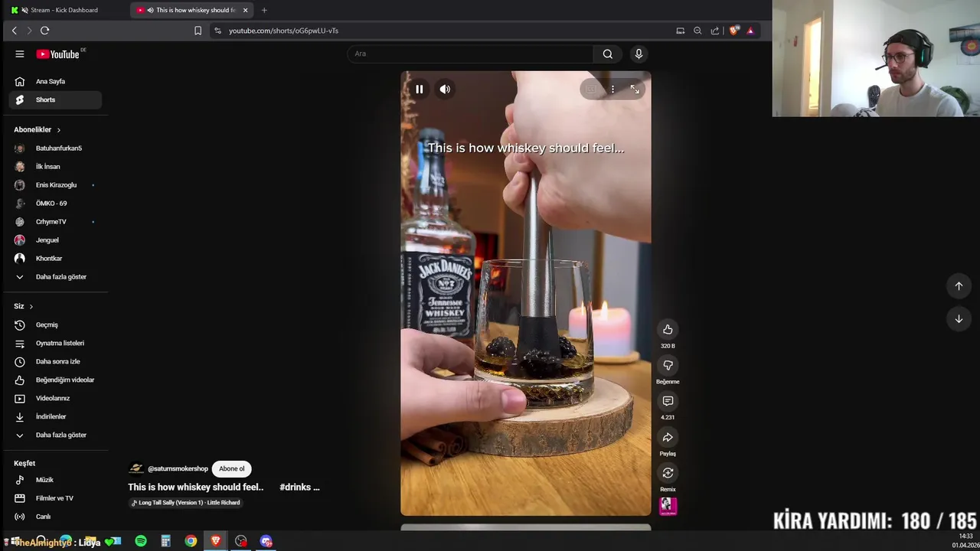Open the @saturnsmokershop channel
The width and height of the screenshot is (980, 551).
(x=178, y=469)
